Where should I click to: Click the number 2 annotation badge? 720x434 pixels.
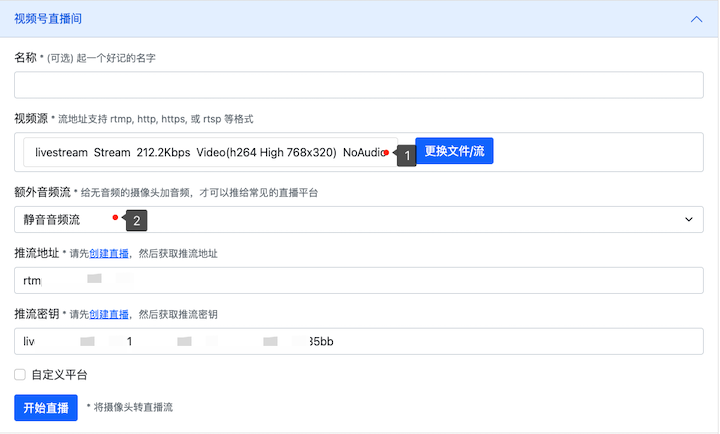pyautogui.click(x=136, y=218)
